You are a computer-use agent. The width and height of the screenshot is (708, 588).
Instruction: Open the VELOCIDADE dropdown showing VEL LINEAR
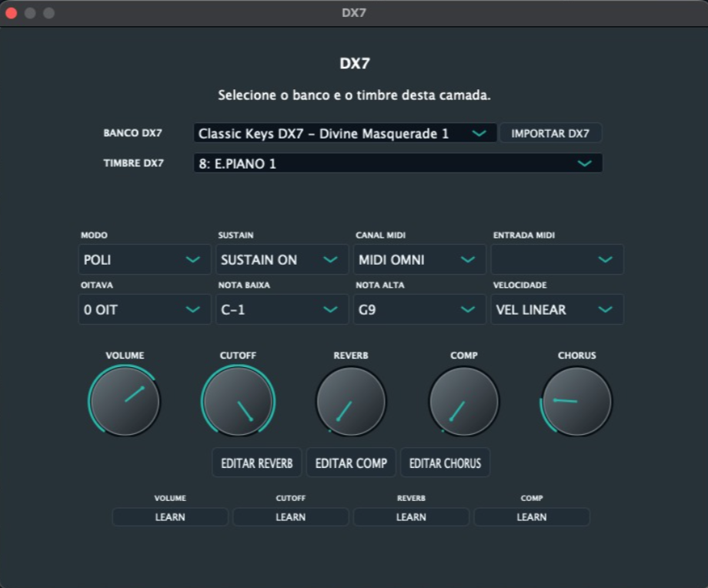pyautogui.click(x=557, y=309)
